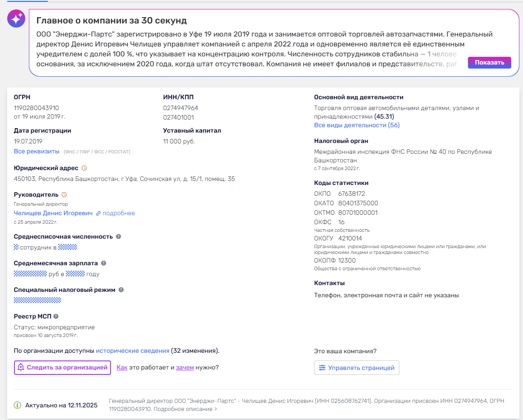This screenshot has width=523, height=420.
Task: Open the help icon for Среднесписочная численность
Action: [118, 237]
